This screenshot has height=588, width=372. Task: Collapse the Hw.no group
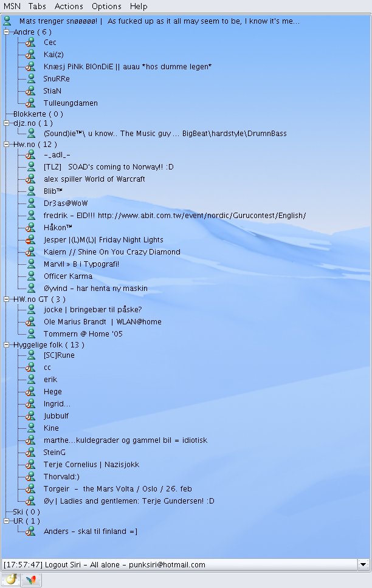pos(6,145)
